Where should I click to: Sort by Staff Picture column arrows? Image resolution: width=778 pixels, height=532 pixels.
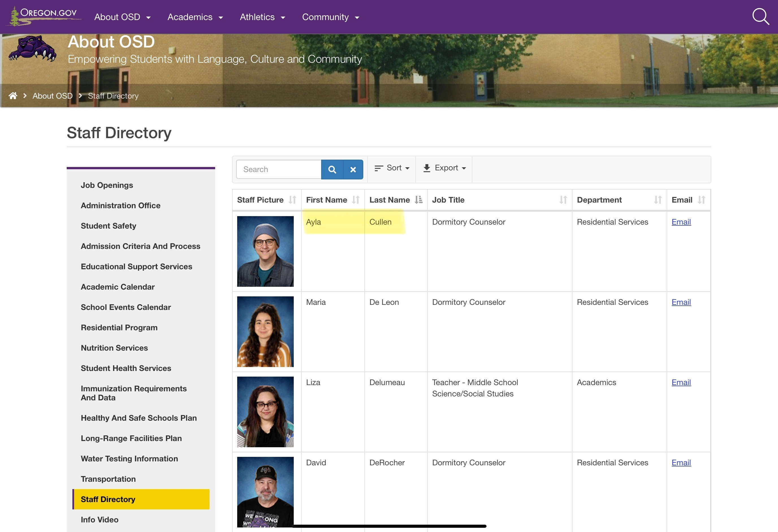point(292,200)
